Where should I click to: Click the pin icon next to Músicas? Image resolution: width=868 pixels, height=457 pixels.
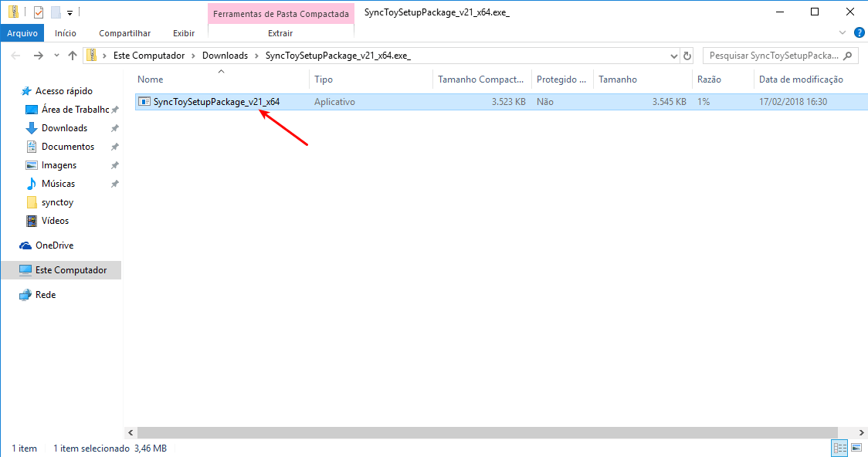[x=114, y=184]
